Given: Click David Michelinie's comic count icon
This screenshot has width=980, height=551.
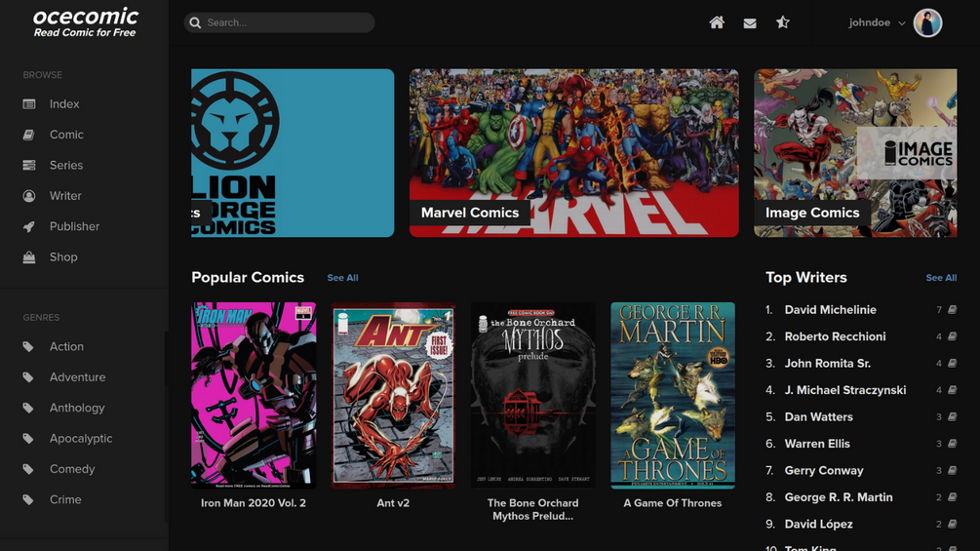Looking at the screenshot, I should pyautogui.click(x=952, y=309).
